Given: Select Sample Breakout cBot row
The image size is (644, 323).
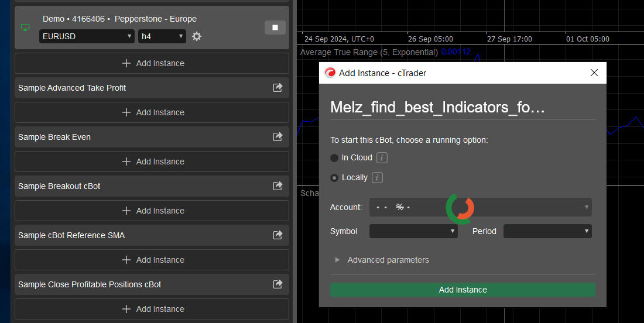Looking at the screenshot, I should coord(152,186).
